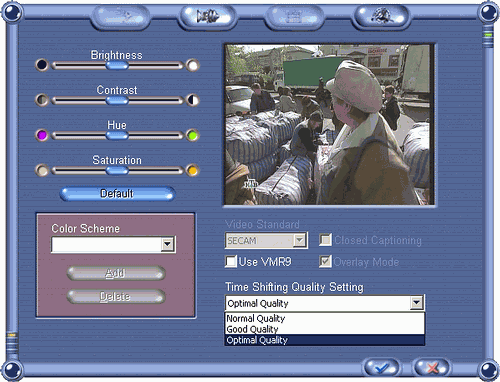Collapse the Time Shifting Quality dropdown arrow
The height and width of the screenshot is (382, 500).
tap(416, 303)
